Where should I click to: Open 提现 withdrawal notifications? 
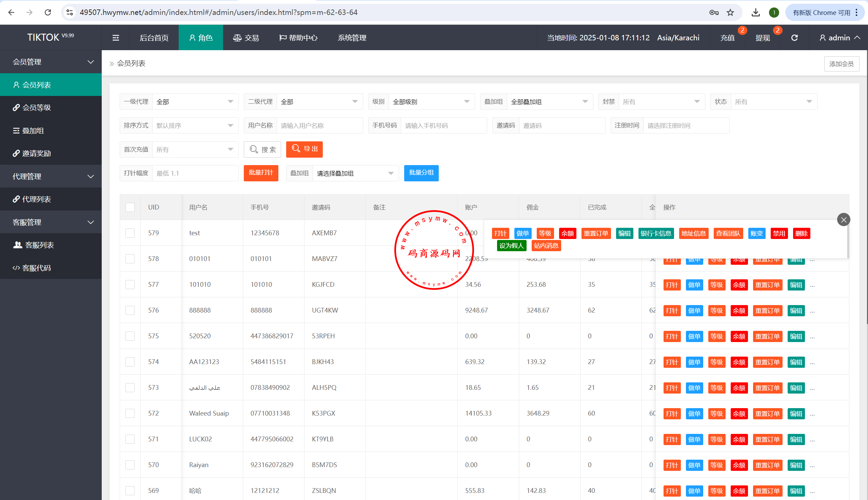[x=763, y=38]
